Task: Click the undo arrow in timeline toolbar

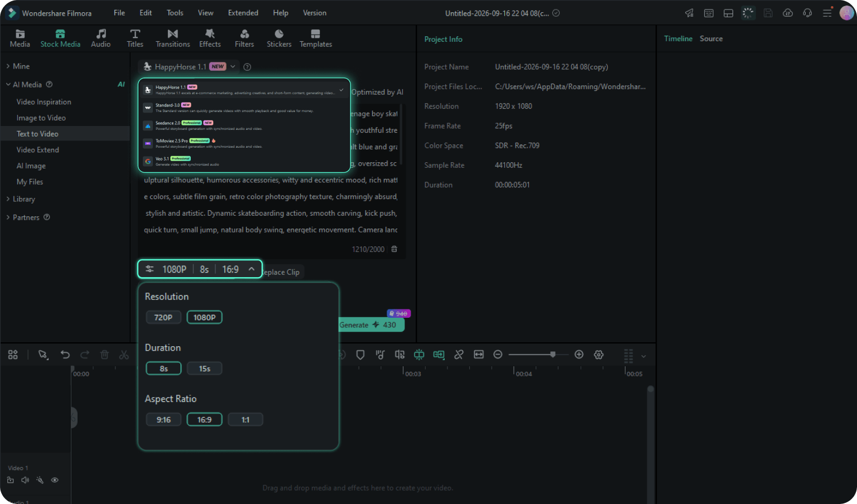Action: (x=65, y=355)
